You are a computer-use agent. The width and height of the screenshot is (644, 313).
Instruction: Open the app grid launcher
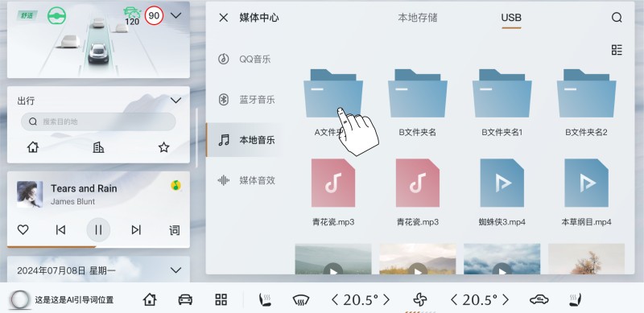[221, 299]
